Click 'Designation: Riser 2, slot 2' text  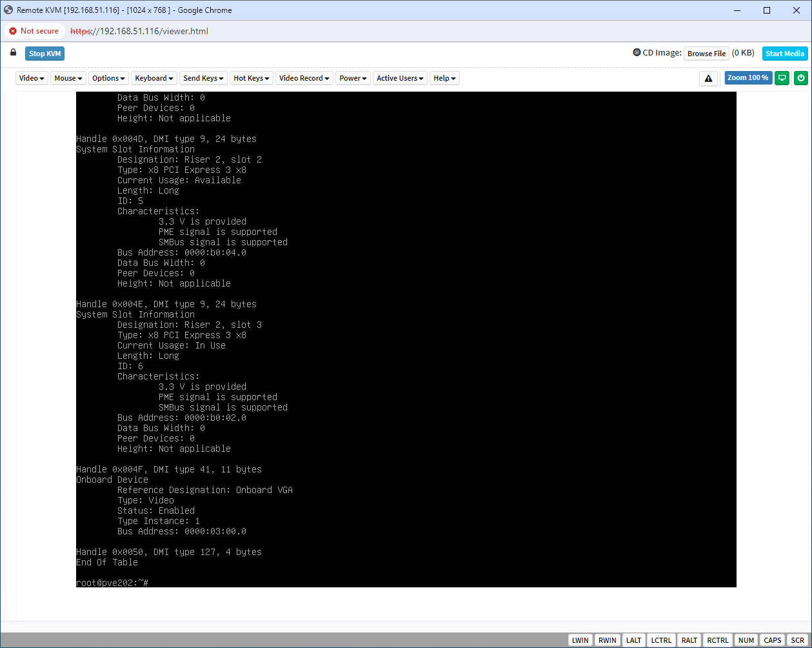pos(190,159)
